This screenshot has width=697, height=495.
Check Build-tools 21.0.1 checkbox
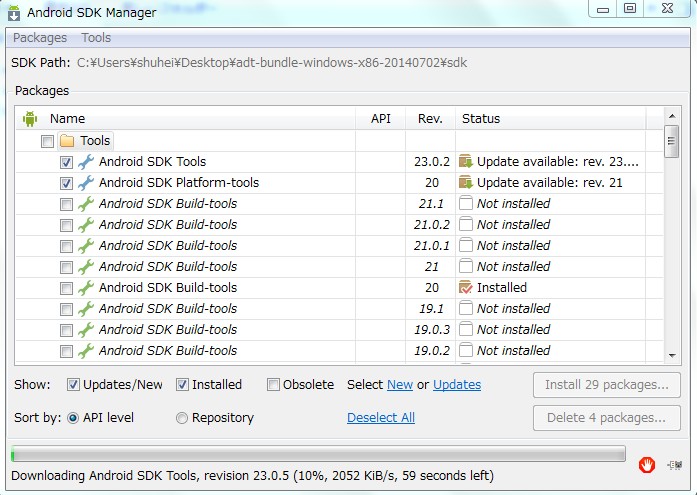66,246
